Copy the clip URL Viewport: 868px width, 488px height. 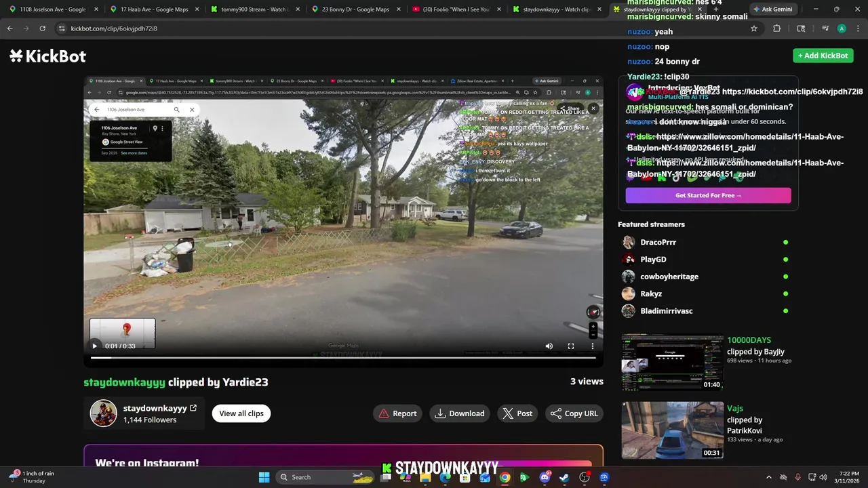coord(574,413)
